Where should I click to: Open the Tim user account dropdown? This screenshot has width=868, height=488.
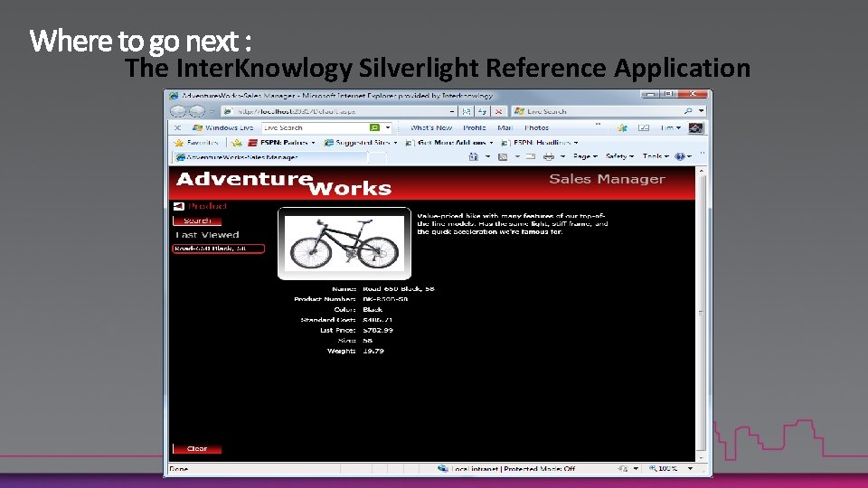point(670,127)
